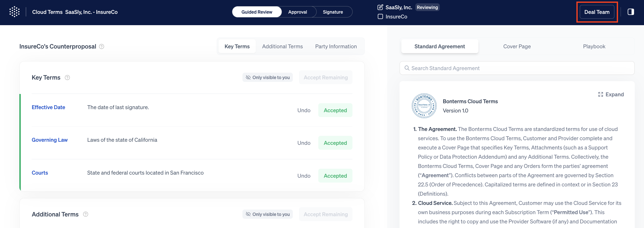Click the Reviewing status badge
This screenshot has height=228, width=644.
click(x=427, y=7)
